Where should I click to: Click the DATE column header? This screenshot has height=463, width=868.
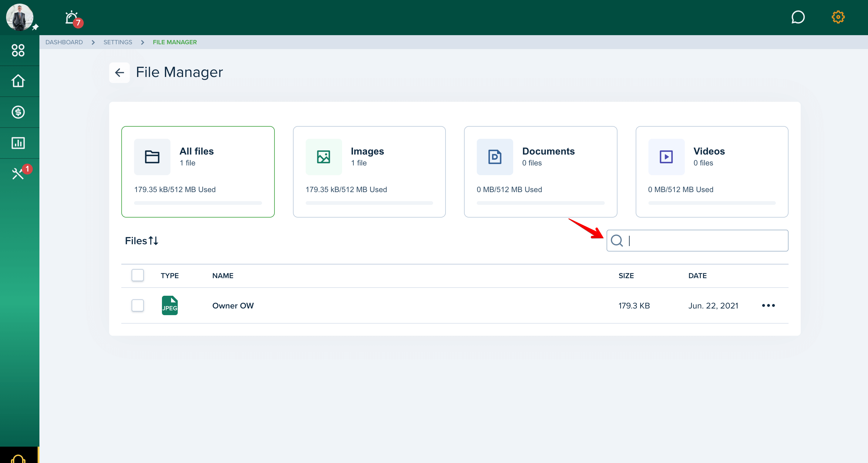coord(697,275)
